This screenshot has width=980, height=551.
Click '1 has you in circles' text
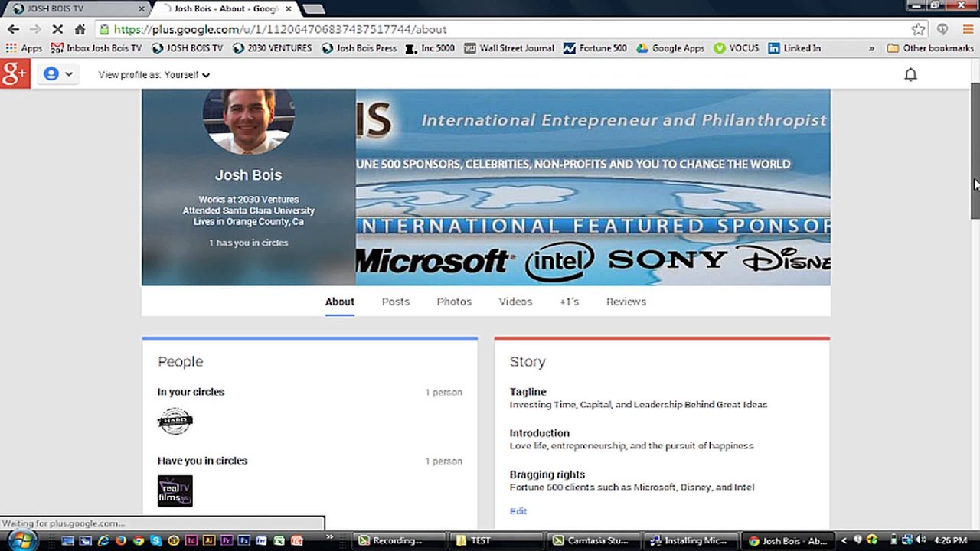[x=249, y=243]
